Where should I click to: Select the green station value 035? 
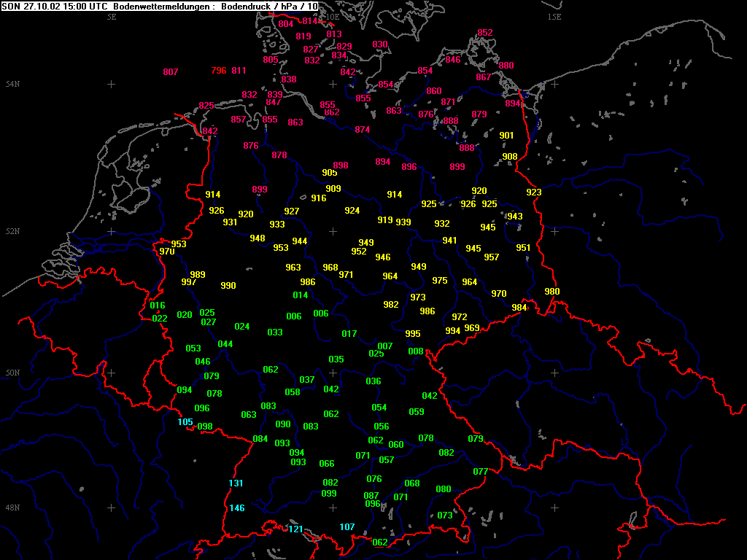coord(336,359)
